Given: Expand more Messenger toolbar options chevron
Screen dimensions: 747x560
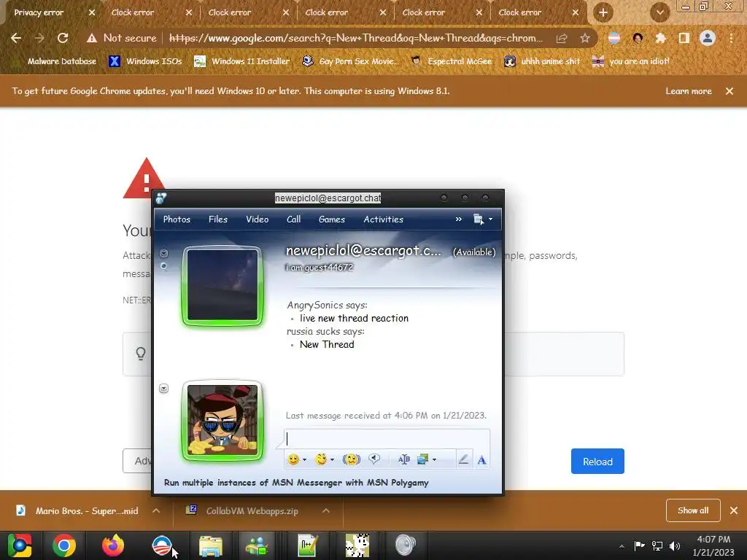Looking at the screenshot, I should tap(458, 219).
